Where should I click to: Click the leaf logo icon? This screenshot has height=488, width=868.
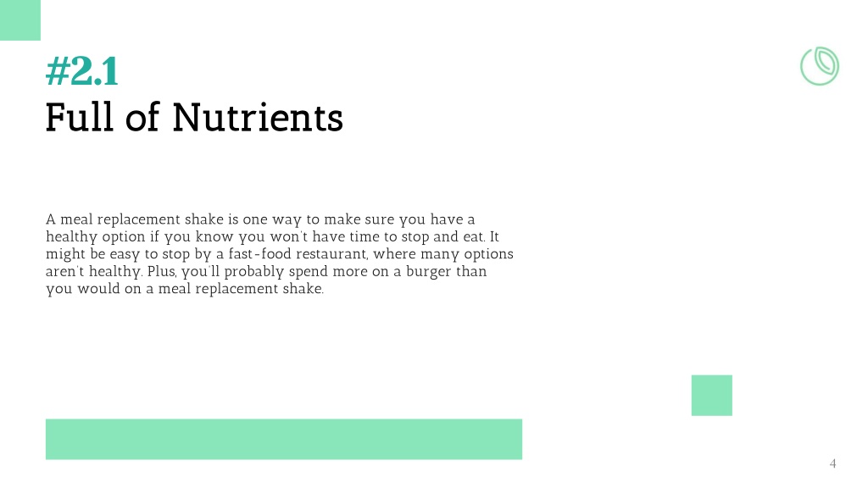pyautogui.click(x=820, y=66)
